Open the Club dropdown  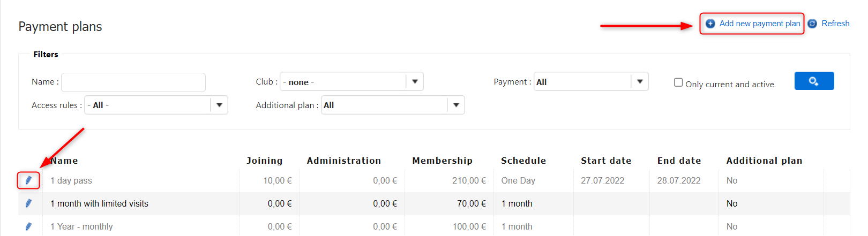[x=415, y=82]
